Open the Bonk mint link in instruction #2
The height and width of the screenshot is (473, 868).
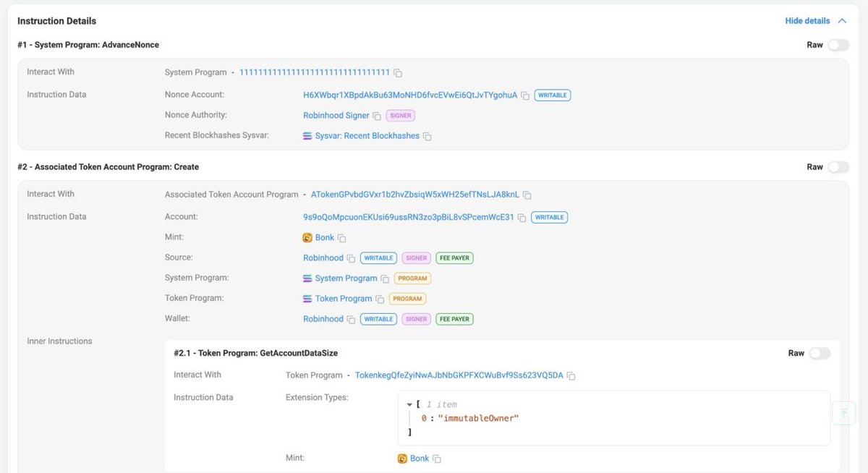point(325,237)
